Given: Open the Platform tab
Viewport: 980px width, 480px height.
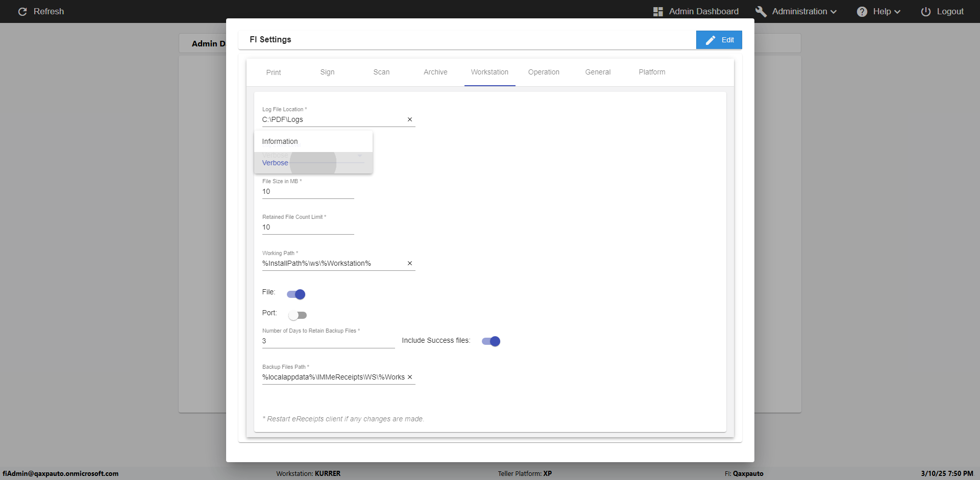Looking at the screenshot, I should (x=652, y=72).
